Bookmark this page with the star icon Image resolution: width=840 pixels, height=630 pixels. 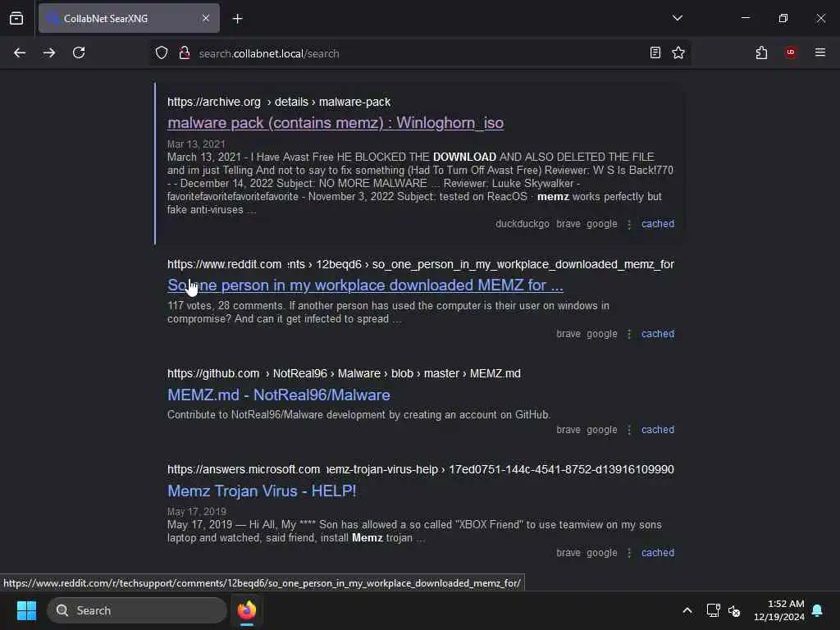point(678,53)
